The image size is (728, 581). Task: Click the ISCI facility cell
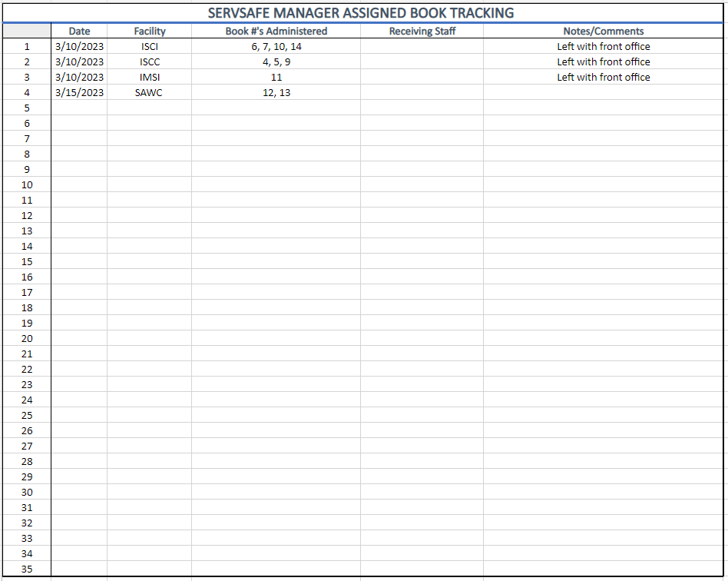(150, 47)
